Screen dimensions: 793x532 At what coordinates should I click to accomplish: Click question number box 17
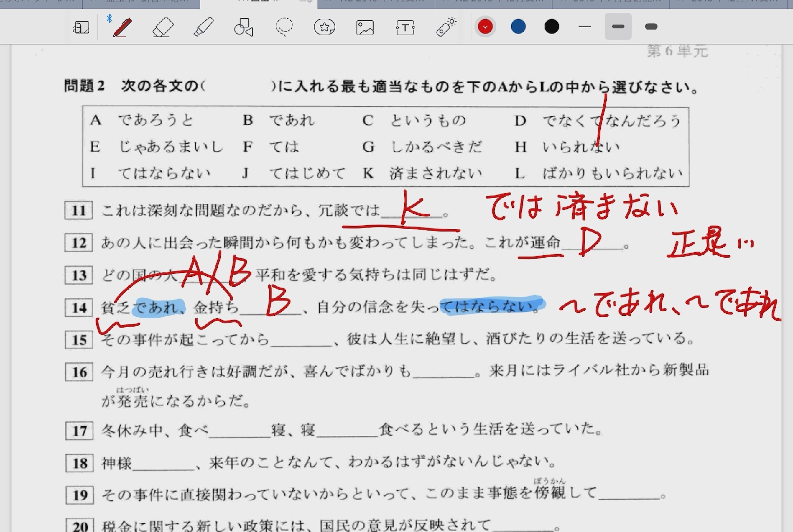[79, 431]
